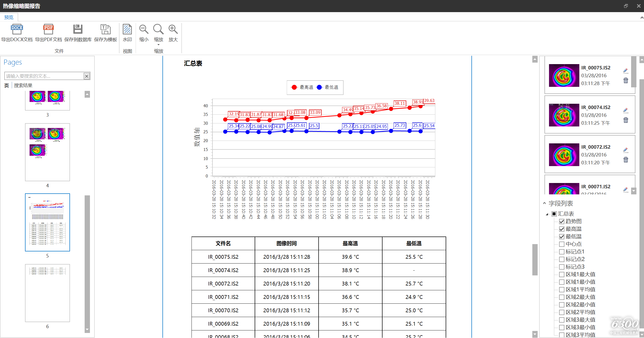Check the 区域1最大值 field
644x338 pixels.
[x=562, y=274]
